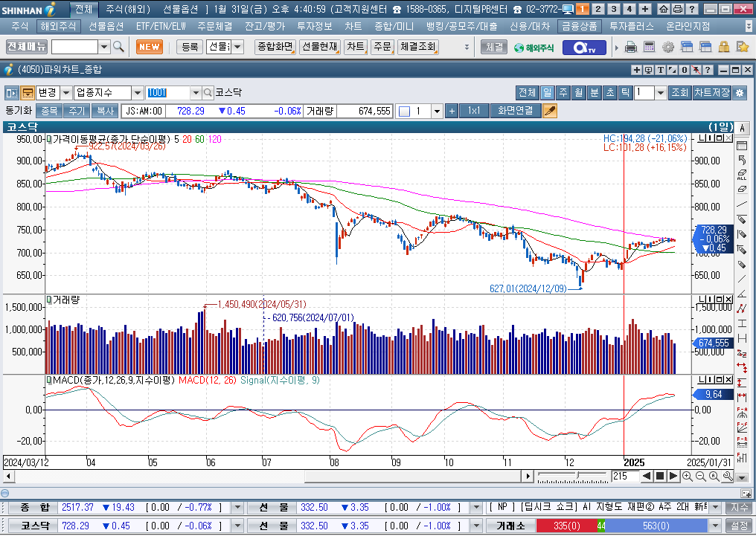Click the T text-size icon in chart title bar

661,70
